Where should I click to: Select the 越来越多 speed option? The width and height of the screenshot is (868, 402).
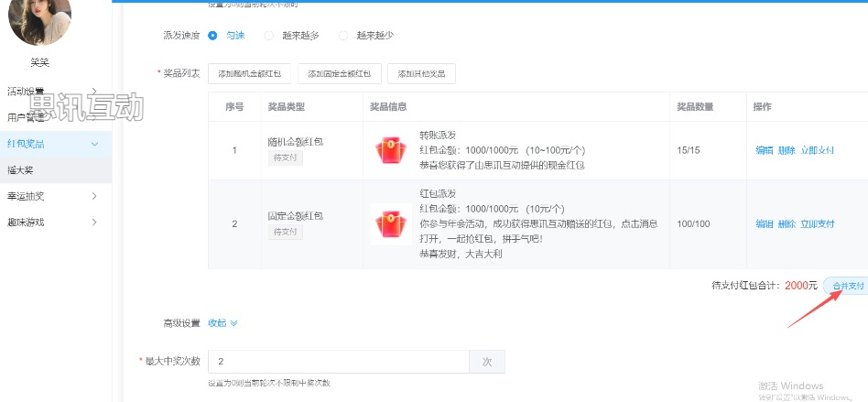(268, 36)
